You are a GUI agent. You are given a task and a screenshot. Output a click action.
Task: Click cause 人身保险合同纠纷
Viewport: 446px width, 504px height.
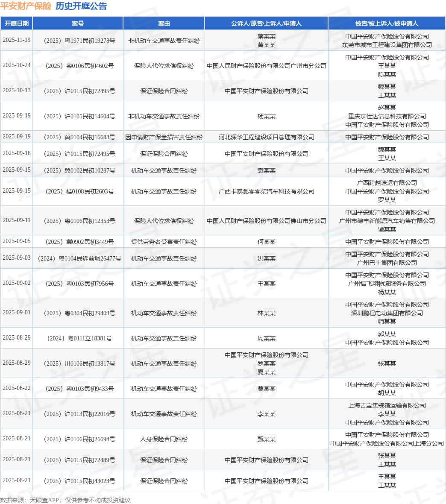tap(164, 439)
